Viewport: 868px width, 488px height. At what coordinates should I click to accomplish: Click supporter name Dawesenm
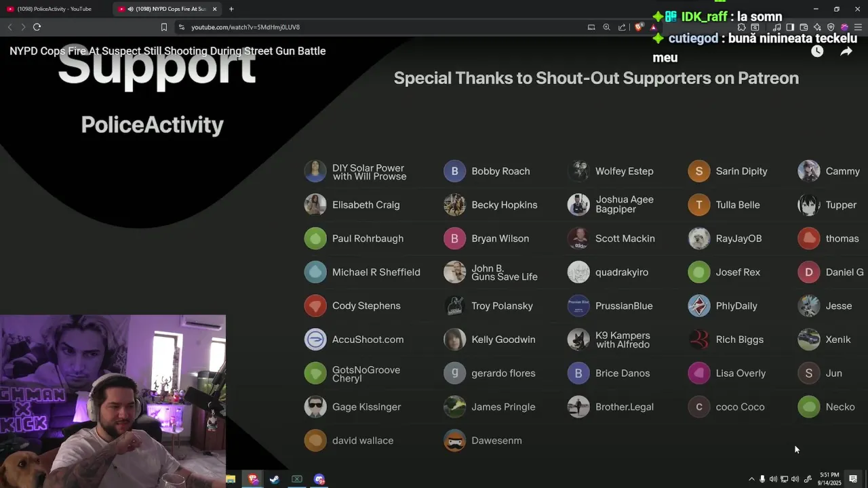click(x=496, y=441)
